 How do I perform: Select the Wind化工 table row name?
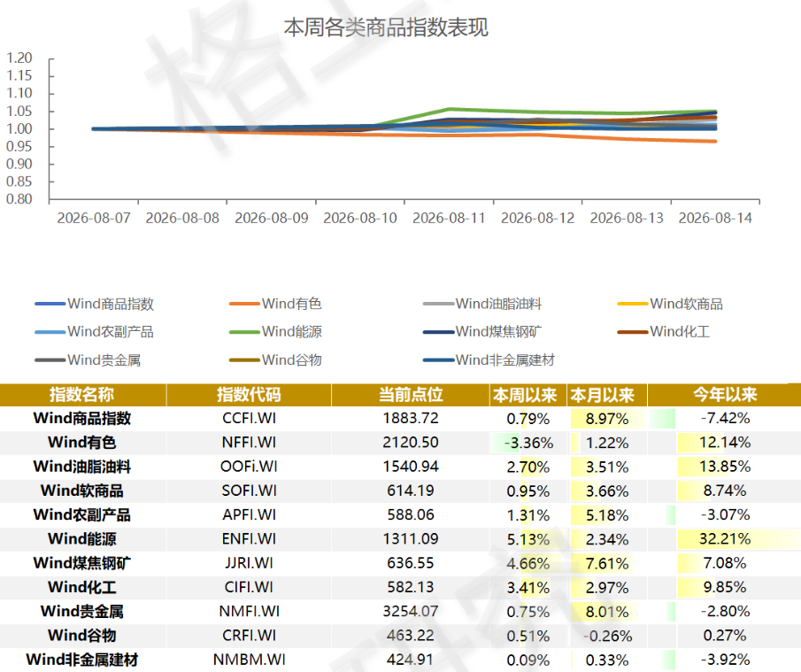(x=81, y=587)
